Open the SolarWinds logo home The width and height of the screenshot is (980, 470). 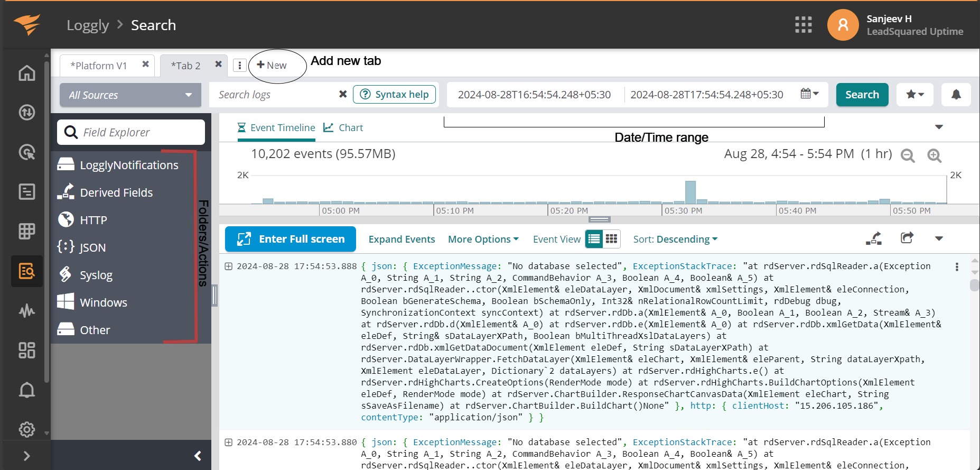(x=27, y=24)
